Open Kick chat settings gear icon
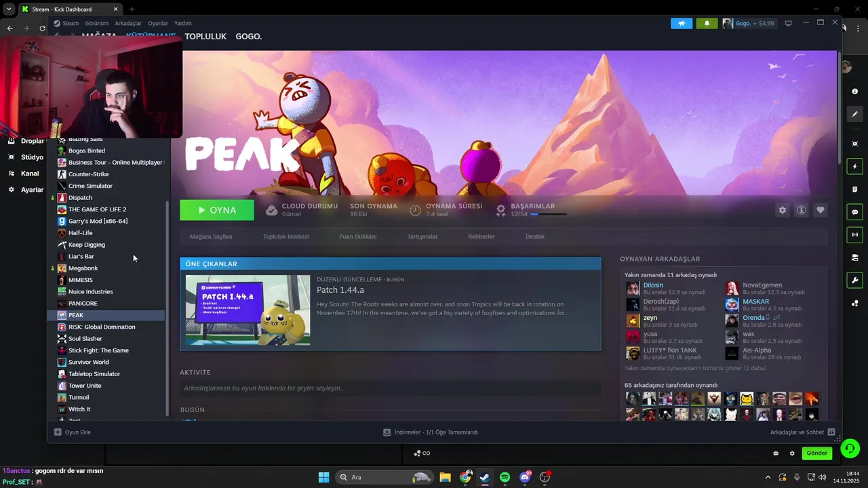The image size is (868, 488). pos(791,453)
